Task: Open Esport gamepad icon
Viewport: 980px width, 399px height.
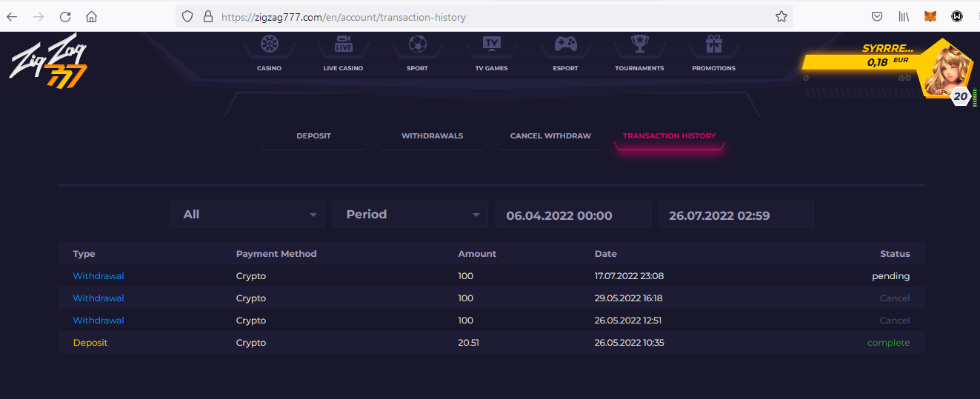Action: tap(565, 45)
